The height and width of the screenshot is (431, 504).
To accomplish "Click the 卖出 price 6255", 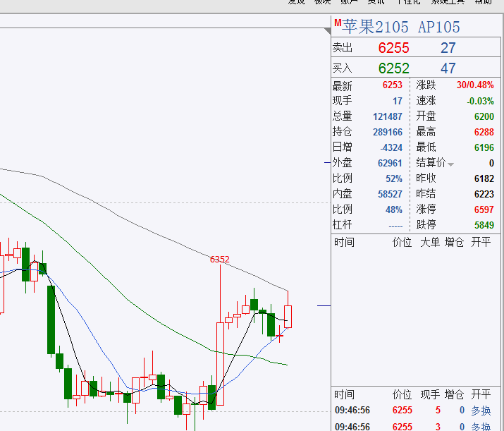I will [x=393, y=48].
